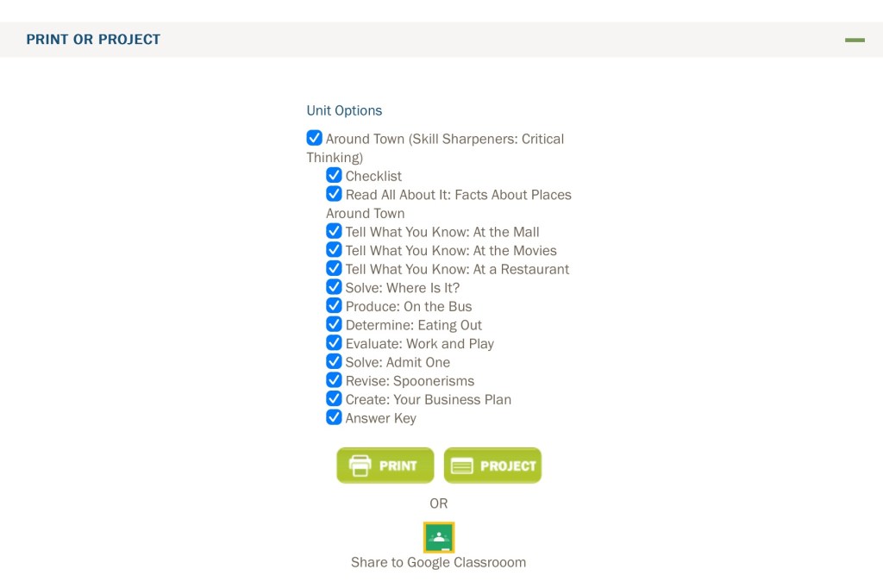Toggle the Solve: Admit One checkbox

(334, 361)
